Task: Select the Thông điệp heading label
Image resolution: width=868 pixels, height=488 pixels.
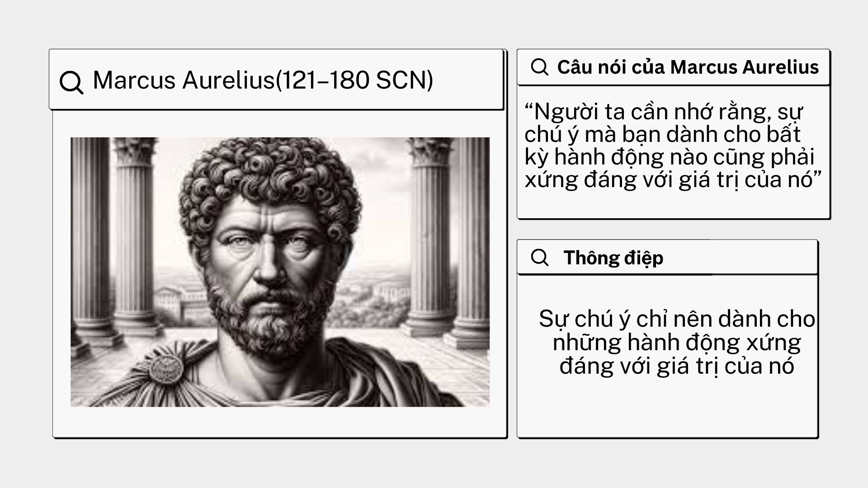Action: (613, 258)
